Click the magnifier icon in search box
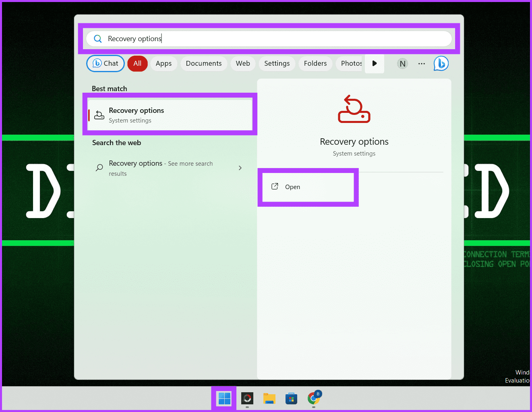 (98, 39)
